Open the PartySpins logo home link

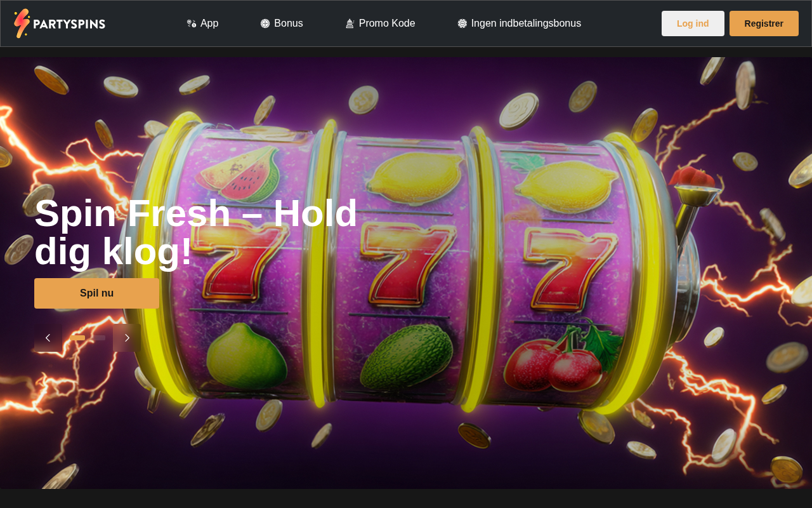[60, 23]
